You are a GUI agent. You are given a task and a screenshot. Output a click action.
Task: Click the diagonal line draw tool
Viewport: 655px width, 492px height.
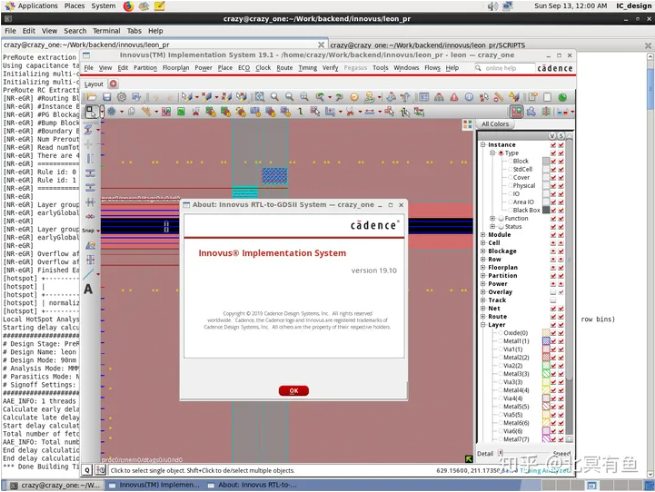[89, 274]
